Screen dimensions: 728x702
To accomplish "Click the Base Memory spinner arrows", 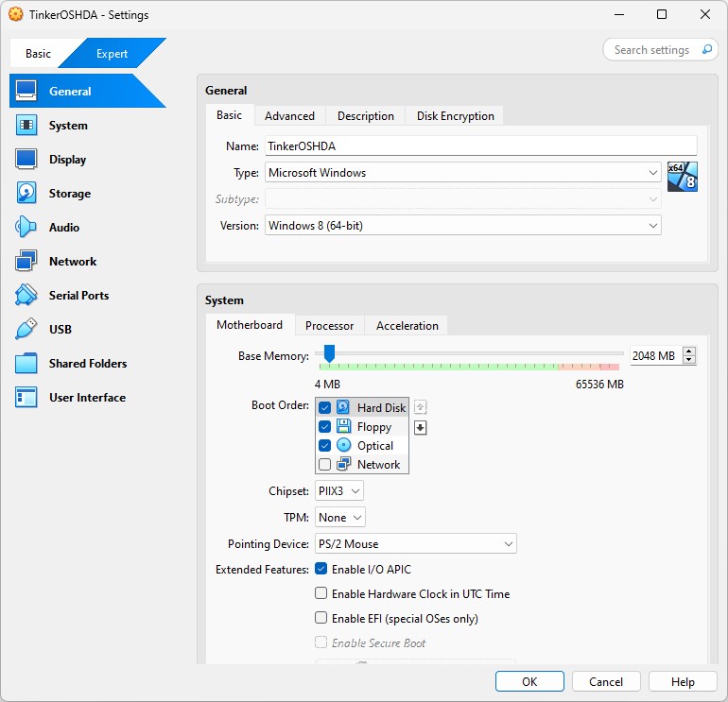I will 689,355.
